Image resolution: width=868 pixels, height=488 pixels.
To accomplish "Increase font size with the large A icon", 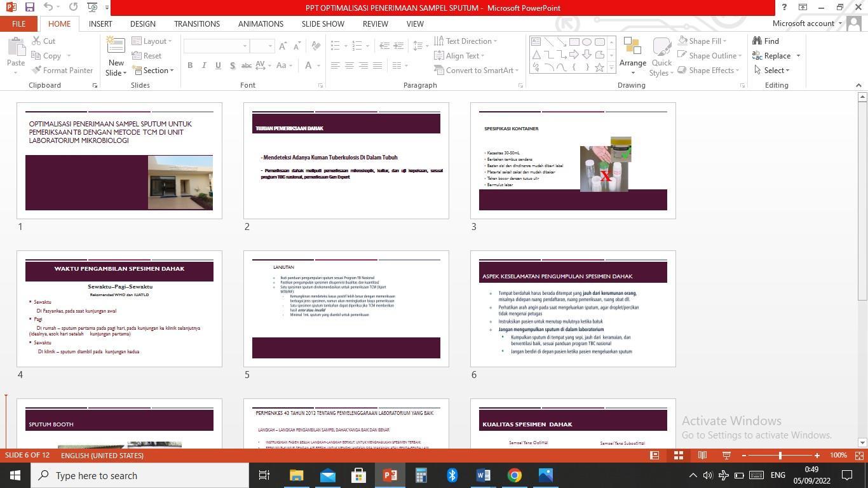I will [283, 46].
